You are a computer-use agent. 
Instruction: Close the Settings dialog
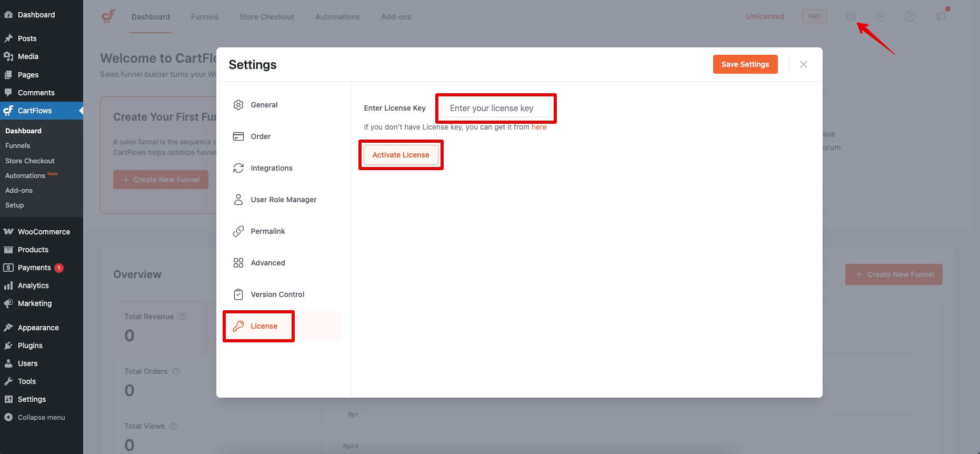[803, 64]
